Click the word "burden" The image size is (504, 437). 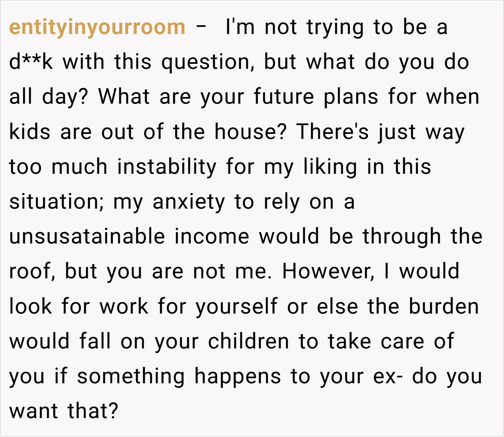(444, 306)
